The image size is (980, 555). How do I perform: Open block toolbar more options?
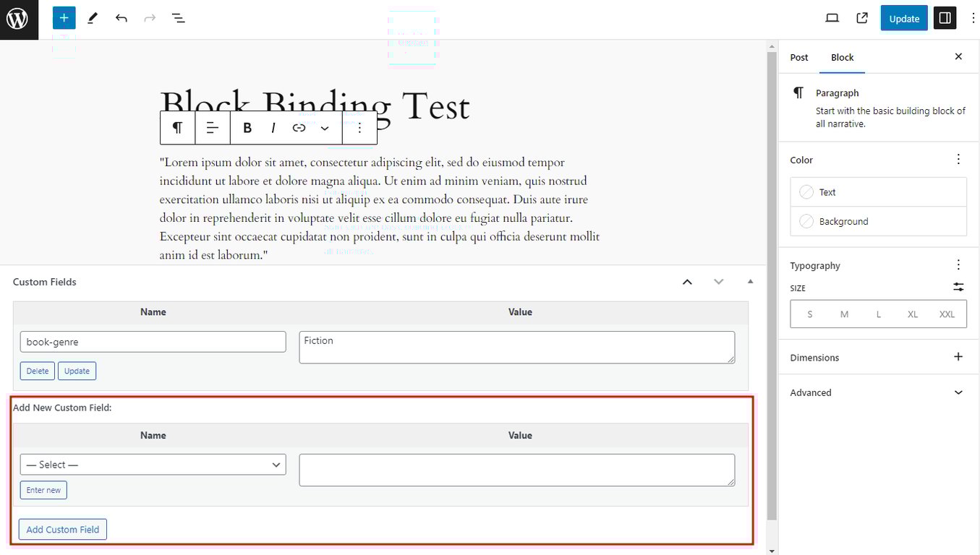359,127
